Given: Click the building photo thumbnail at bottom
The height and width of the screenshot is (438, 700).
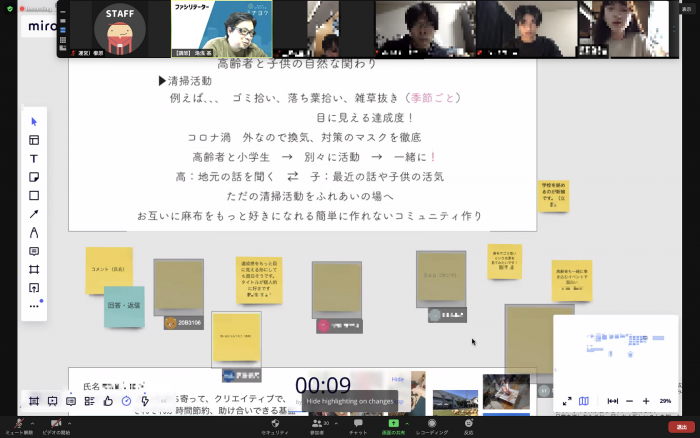Looking at the screenshot, I should 455,402.
